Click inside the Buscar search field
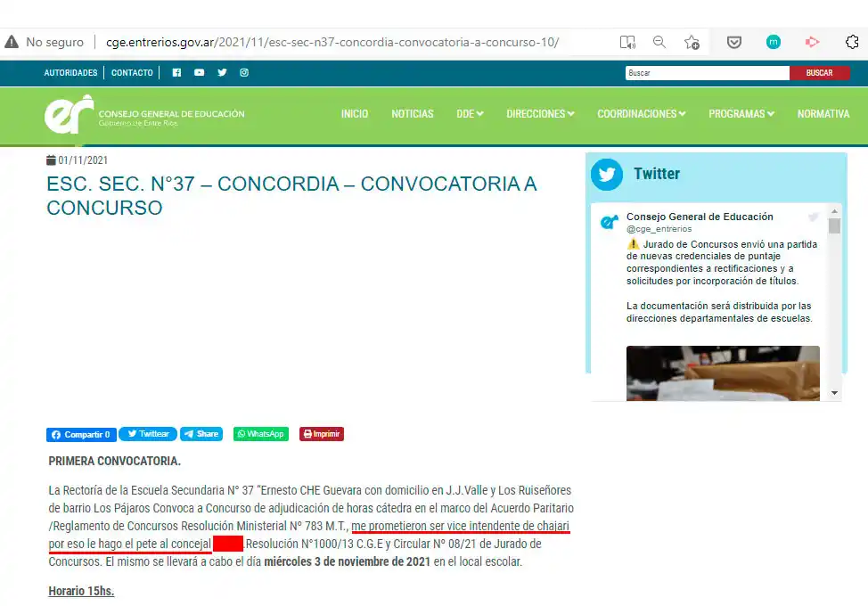The width and height of the screenshot is (868, 606). [x=707, y=72]
